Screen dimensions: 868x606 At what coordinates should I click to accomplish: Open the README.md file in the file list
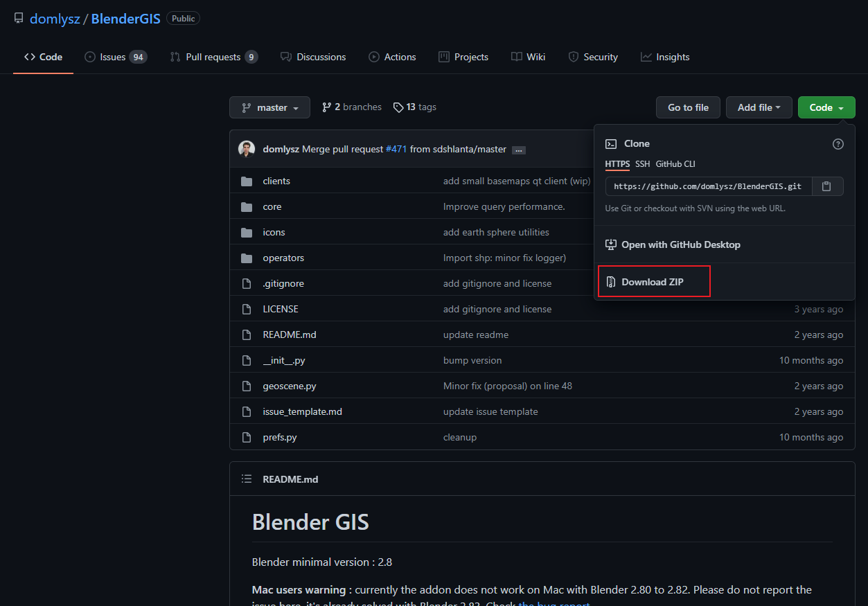point(290,335)
